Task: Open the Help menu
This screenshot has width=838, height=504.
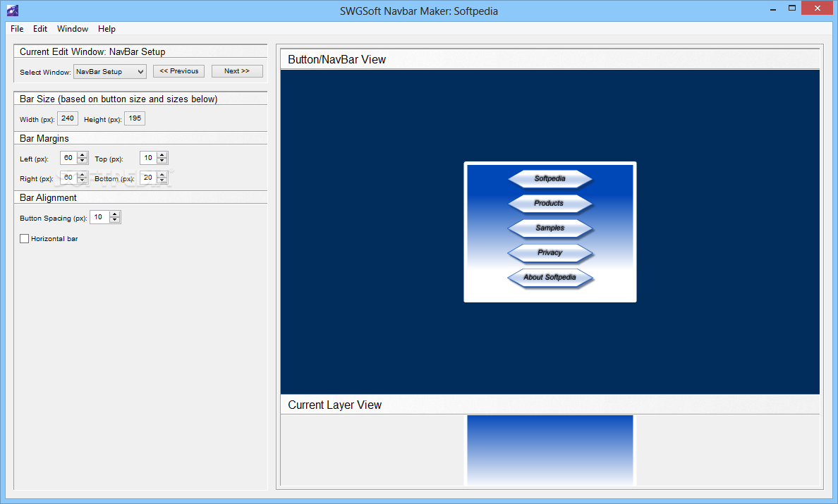Action: tap(107, 29)
